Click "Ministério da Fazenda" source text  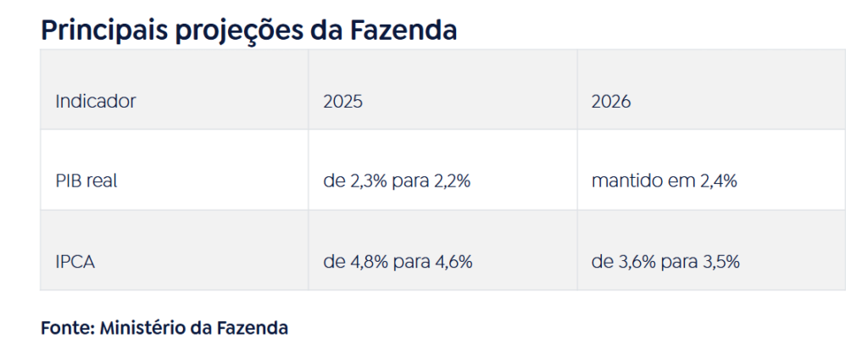point(194,327)
